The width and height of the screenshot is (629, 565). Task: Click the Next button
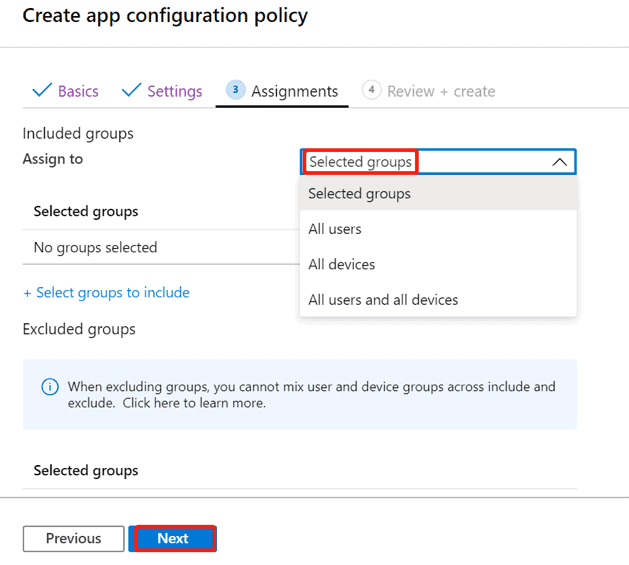172,538
